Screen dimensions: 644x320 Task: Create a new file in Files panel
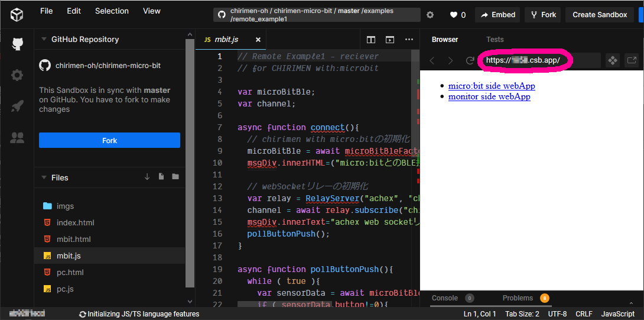161,177
